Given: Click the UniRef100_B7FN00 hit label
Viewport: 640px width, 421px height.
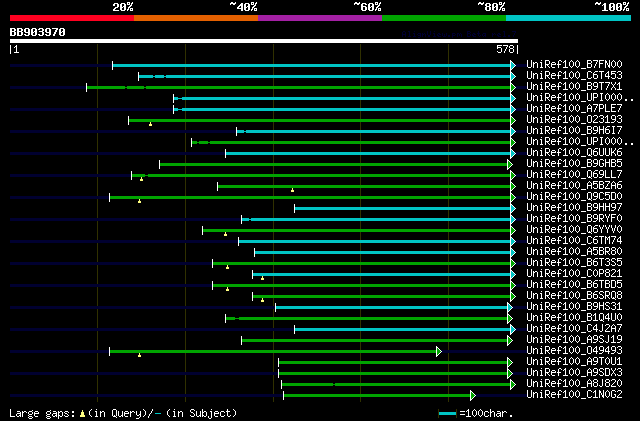Looking at the screenshot, I should click(574, 65).
